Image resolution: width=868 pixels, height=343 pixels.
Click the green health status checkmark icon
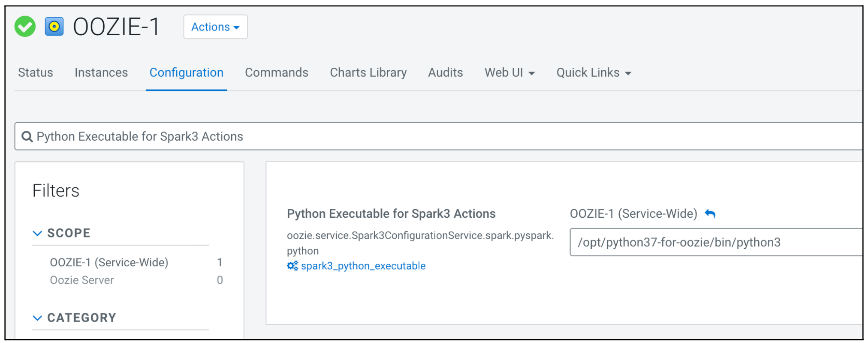pyautogui.click(x=25, y=27)
